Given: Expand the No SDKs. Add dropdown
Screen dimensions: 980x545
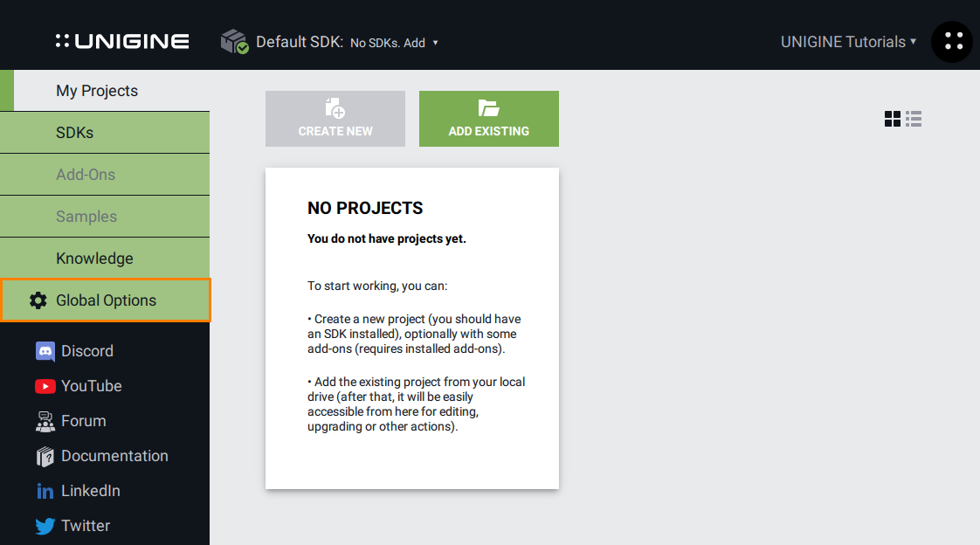Looking at the screenshot, I should [x=394, y=43].
